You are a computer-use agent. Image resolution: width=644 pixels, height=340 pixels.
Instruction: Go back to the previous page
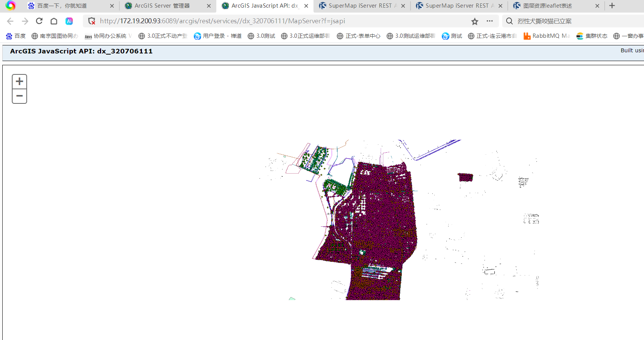click(x=10, y=21)
